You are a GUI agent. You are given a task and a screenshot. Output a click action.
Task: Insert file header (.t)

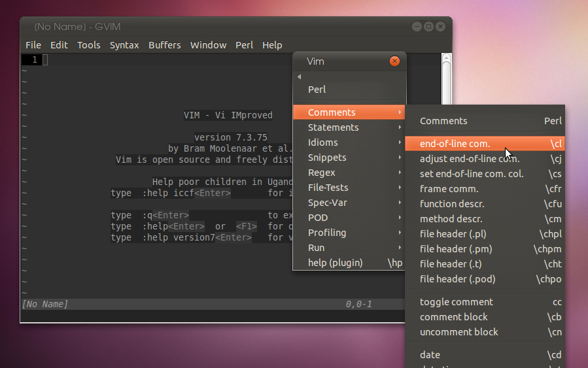click(485, 264)
